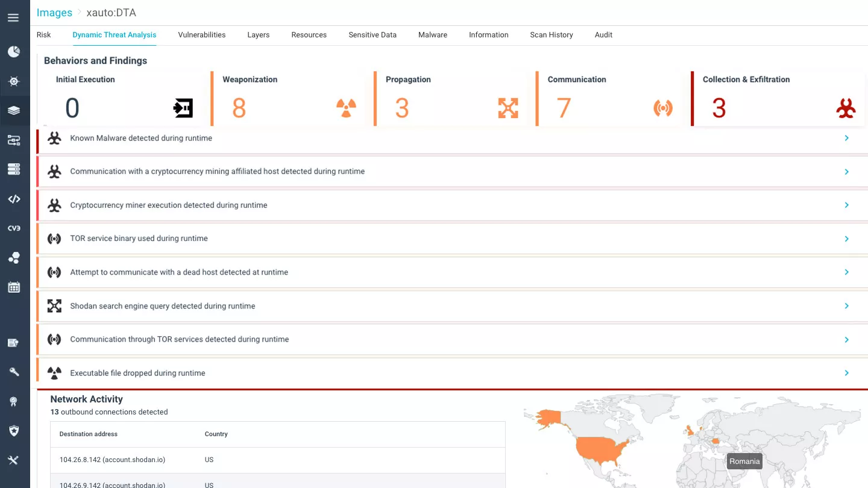Expand cryptocurrency mining affiliated host chevron
The height and width of the screenshot is (488, 868).
tap(847, 172)
